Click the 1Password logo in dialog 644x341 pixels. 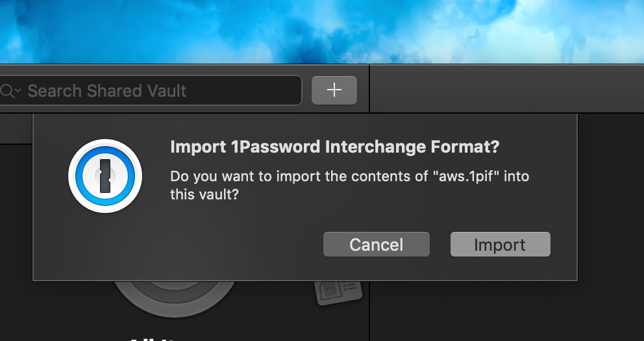click(x=105, y=176)
